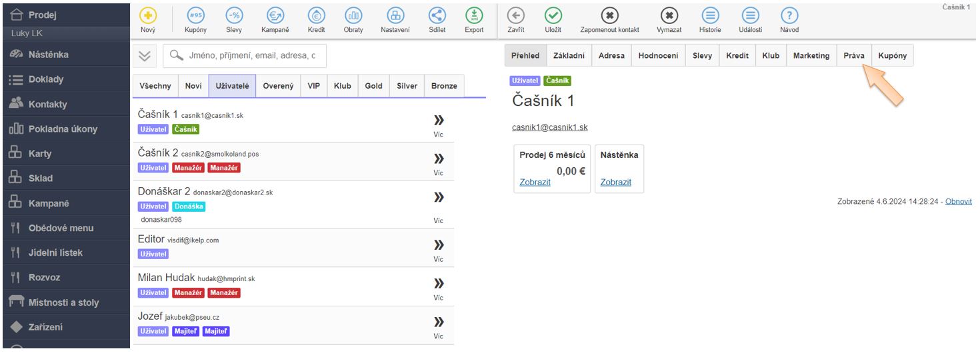Expand the double-chevron filter toggle

(x=144, y=57)
